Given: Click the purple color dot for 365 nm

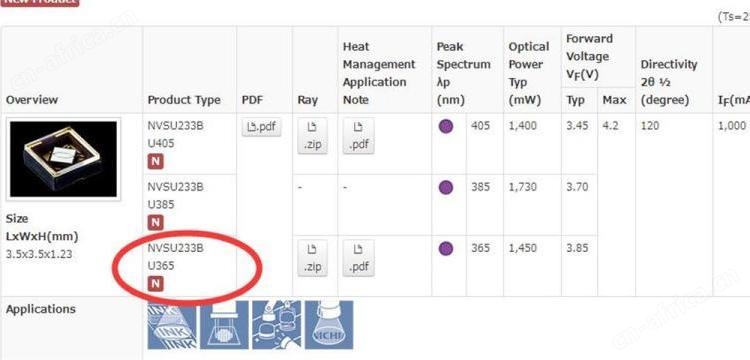Looking at the screenshot, I should point(446,249).
